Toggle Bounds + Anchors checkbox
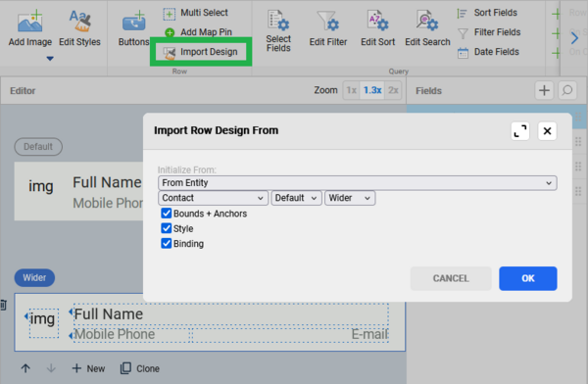588x384 pixels. pos(167,214)
